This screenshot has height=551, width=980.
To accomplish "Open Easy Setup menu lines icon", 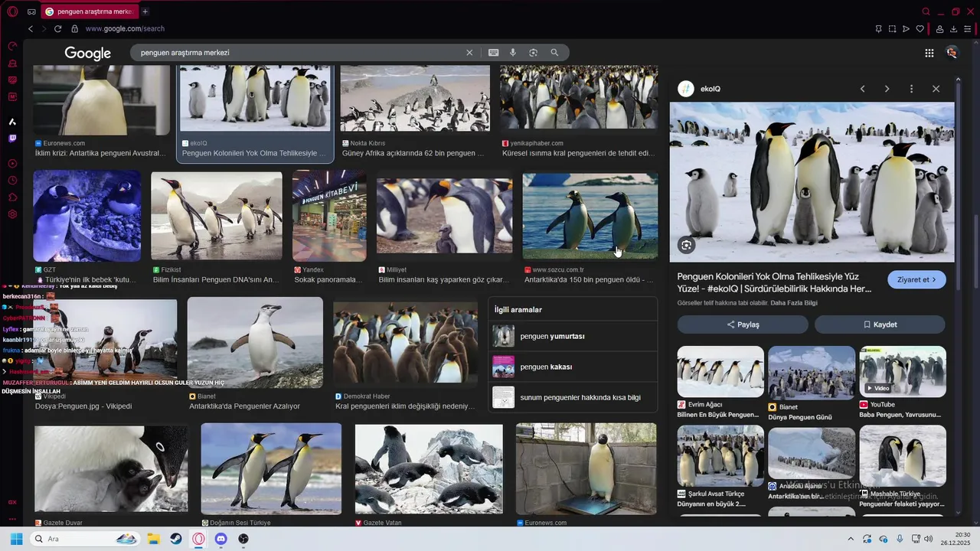I will (968, 29).
